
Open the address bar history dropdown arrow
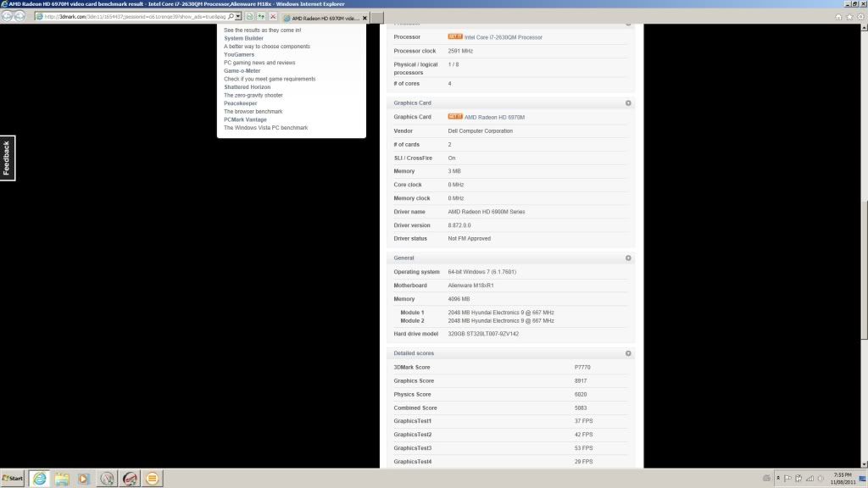click(x=238, y=17)
